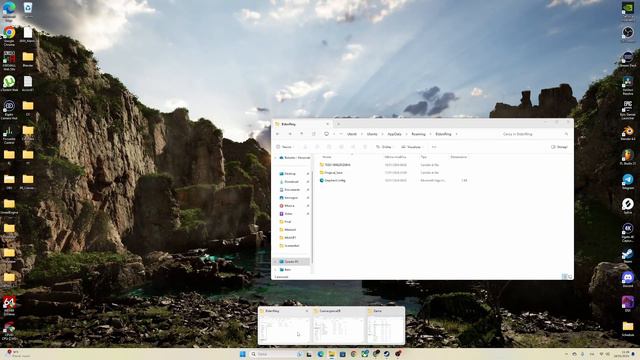Viewport: 640px width, 360px height.
Task: Click the Cut icon in Explorer toolbar
Action: click(x=305, y=147)
